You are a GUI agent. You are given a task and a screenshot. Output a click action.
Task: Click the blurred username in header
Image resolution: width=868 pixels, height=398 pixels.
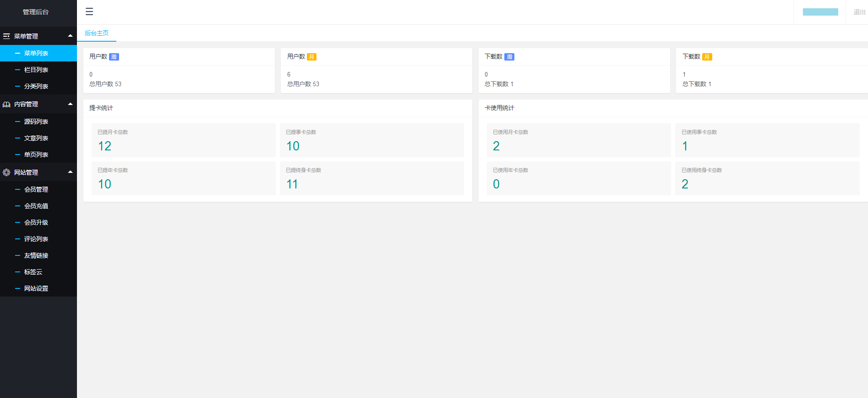(x=820, y=12)
